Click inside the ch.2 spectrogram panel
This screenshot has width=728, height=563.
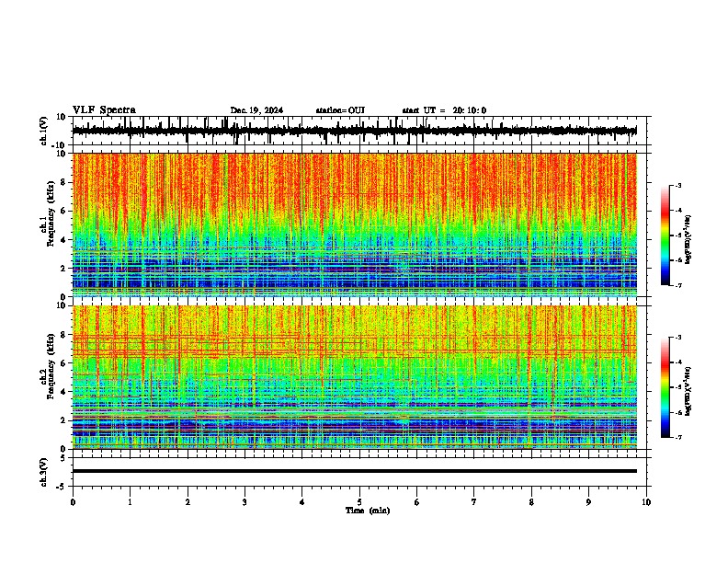[354, 377]
